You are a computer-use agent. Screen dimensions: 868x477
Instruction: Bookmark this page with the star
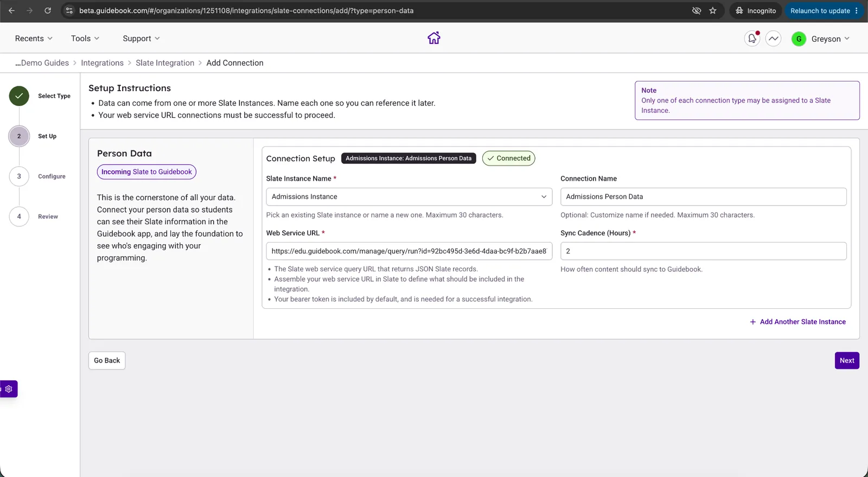click(x=713, y=10)
